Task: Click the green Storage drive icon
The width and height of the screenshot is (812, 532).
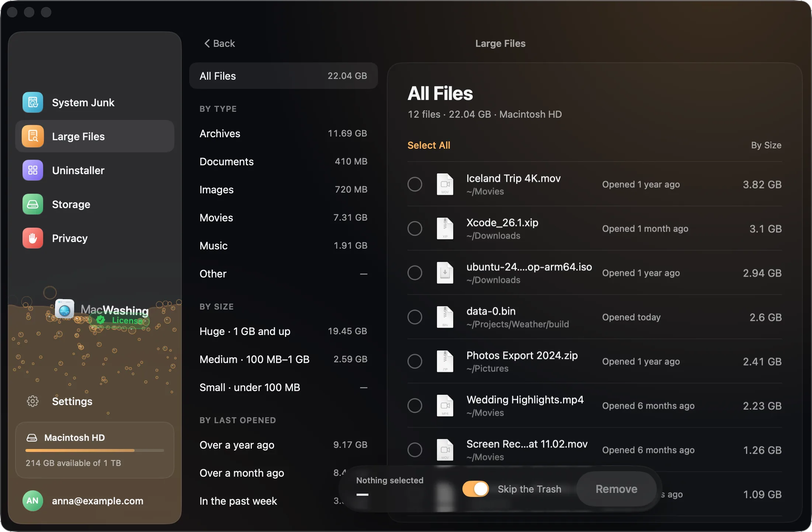Action: pyautogui.click(x=33, y=204)
